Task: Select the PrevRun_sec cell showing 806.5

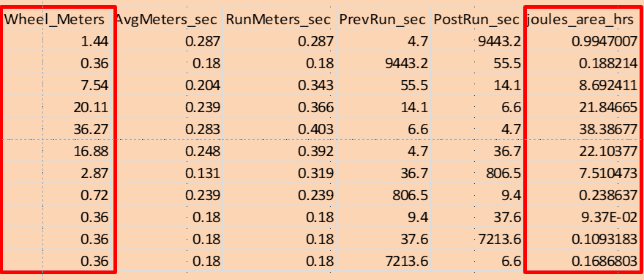Action: (x=383, y=195)
